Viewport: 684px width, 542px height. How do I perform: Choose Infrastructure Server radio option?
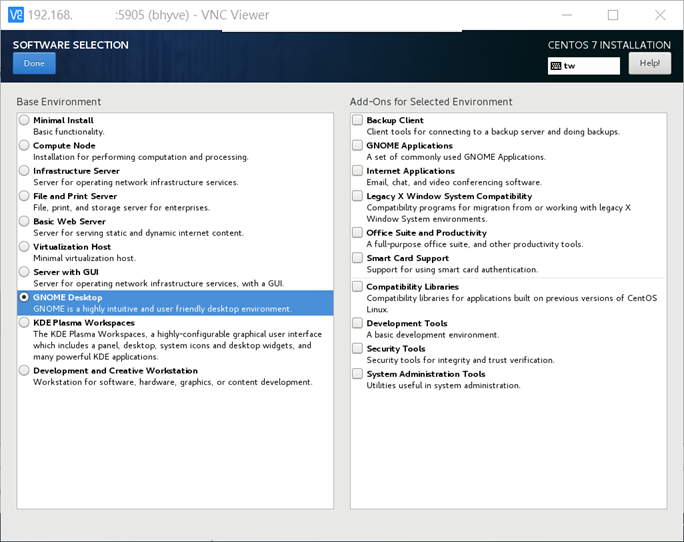tap(24, 170)
